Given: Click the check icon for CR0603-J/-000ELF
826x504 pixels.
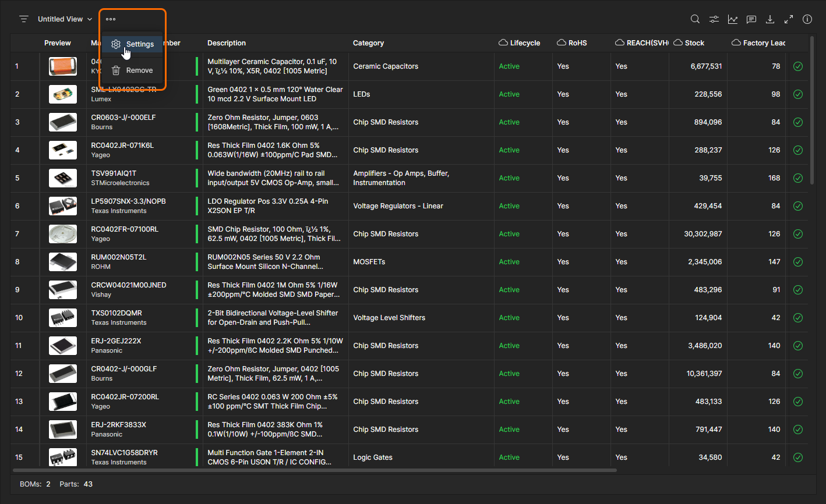Looking at the screenshot, I should [x=798, y=122].
